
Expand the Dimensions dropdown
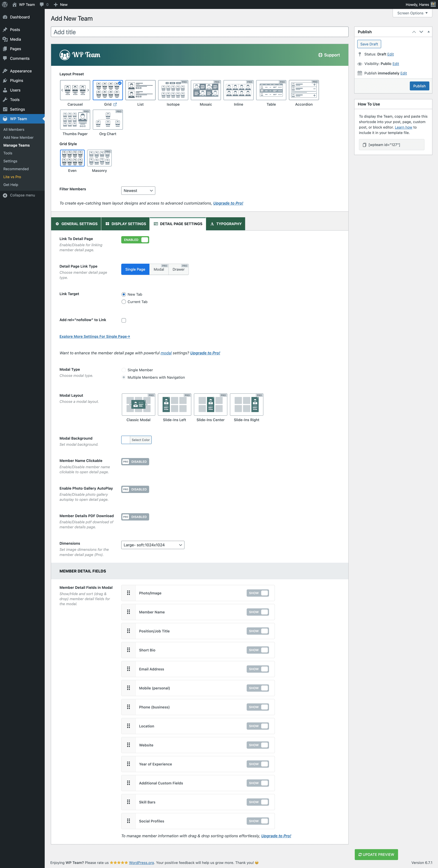153,545
